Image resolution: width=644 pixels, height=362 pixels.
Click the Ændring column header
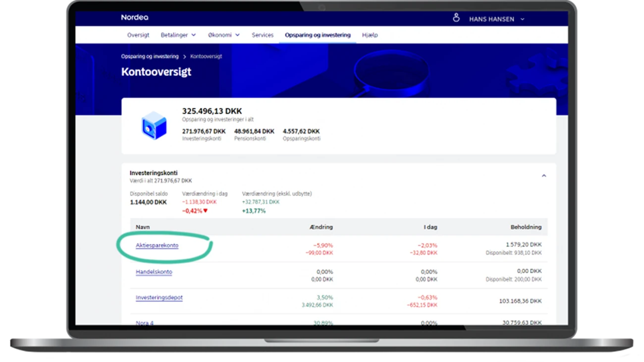coord(321,227)
